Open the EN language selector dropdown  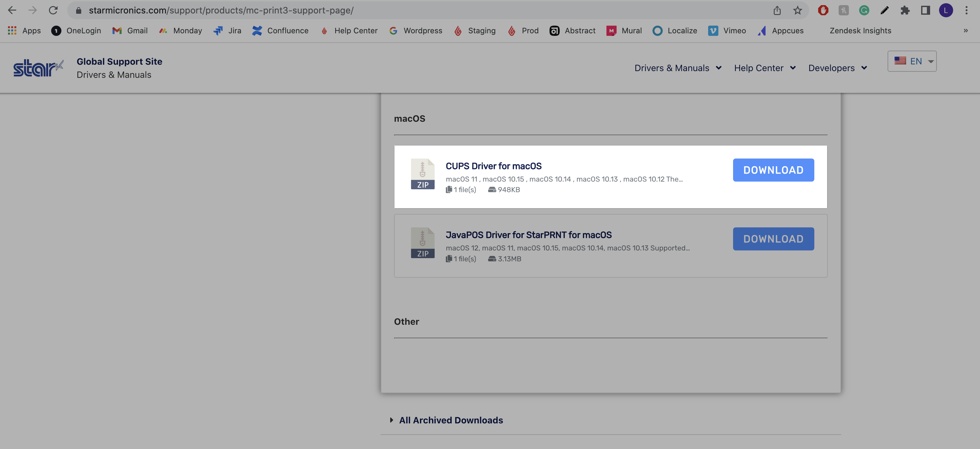[x=912, y=61]
